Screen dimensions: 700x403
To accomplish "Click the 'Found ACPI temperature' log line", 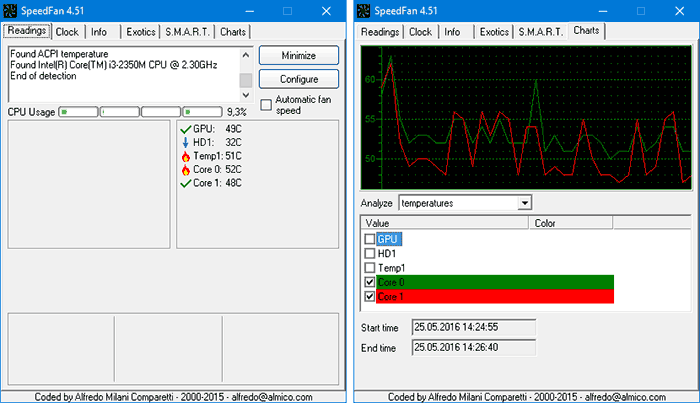I will 59,54.
